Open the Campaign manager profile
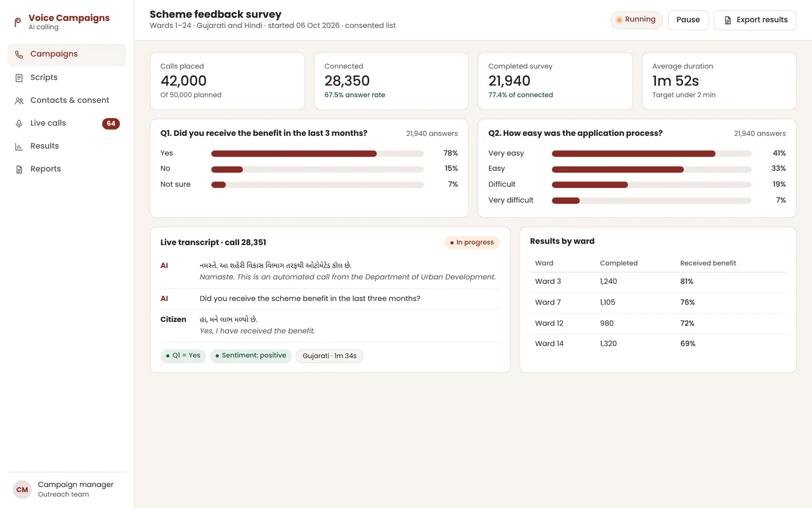Viewport: 812px width, 508px height. (67, 490)
